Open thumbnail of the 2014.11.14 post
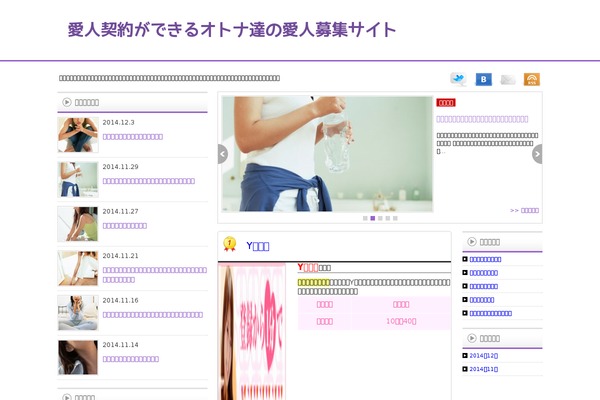This screenshot has width=600, height=400. [x=78, y=358]
